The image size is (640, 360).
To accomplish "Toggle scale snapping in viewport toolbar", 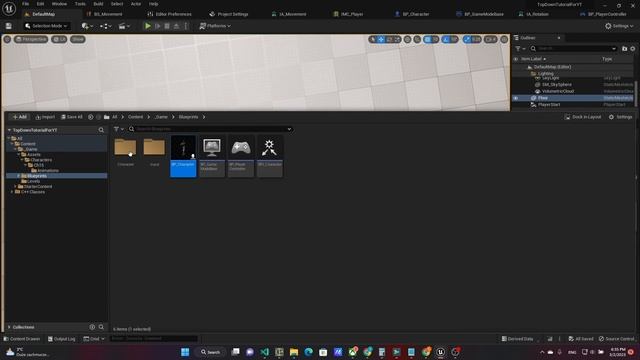I will [x=467, y=40].
